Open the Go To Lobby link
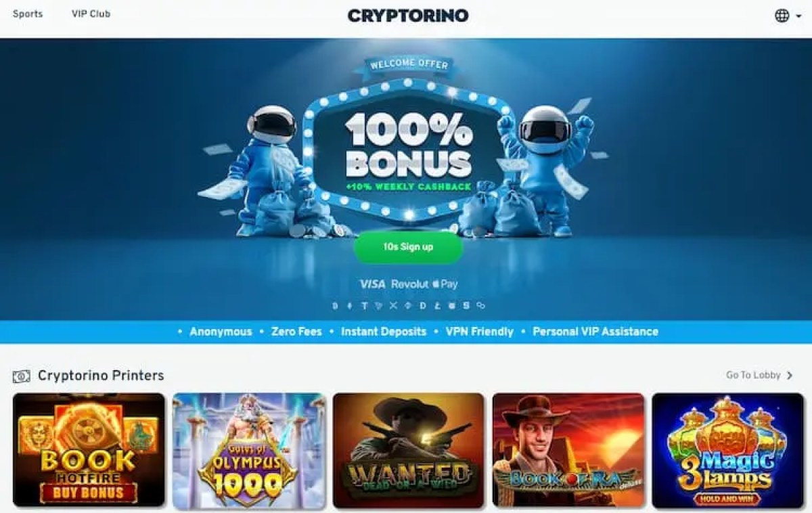 pos(753,375)
